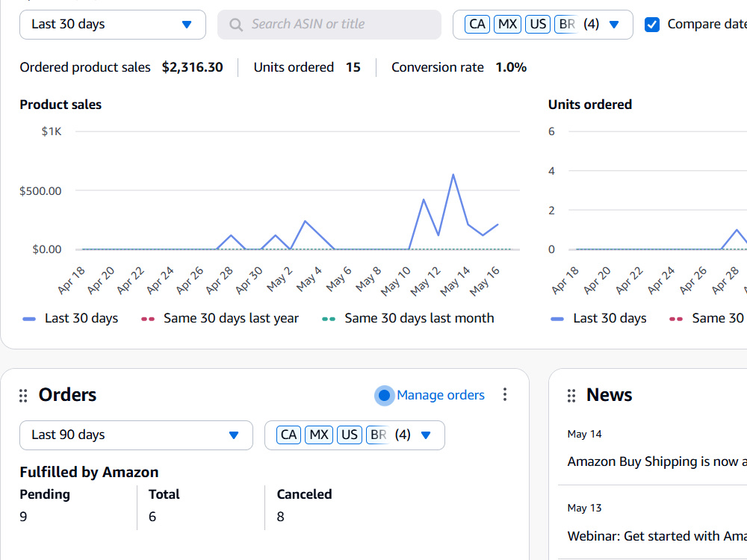Screen dimensions: 747x560
Task: Uncheck the Compare dates checkbox
Action: click(651, 25)
